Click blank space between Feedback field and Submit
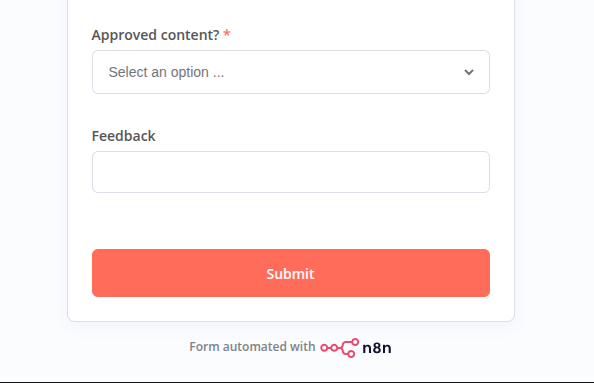 [291, 221]
